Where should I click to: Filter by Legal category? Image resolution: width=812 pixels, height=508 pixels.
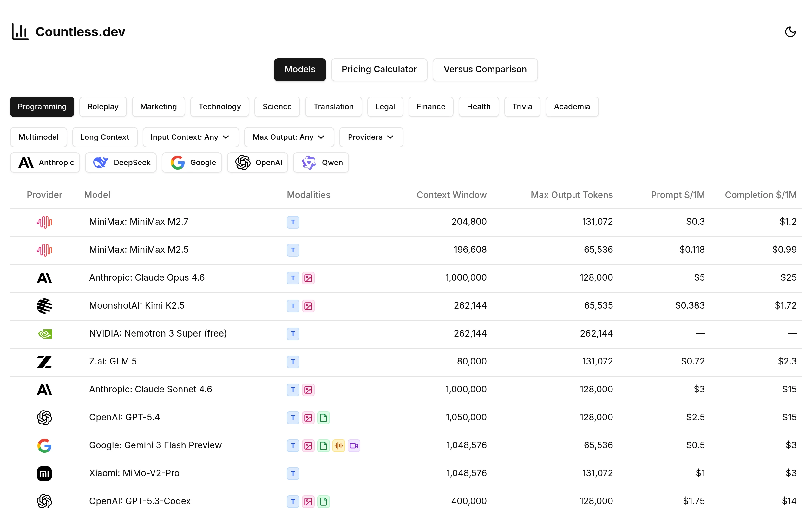click(385, 106)
